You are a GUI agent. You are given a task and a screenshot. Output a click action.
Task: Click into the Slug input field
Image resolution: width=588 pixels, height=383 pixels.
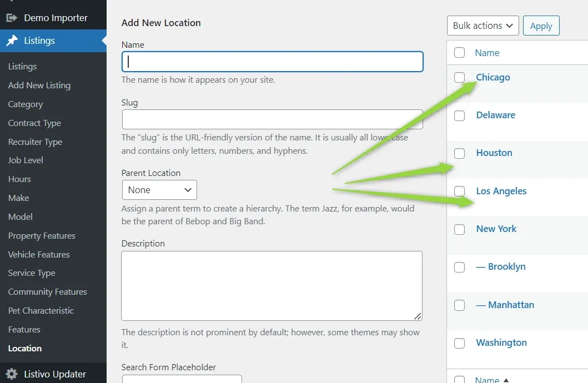click(273, 119)
